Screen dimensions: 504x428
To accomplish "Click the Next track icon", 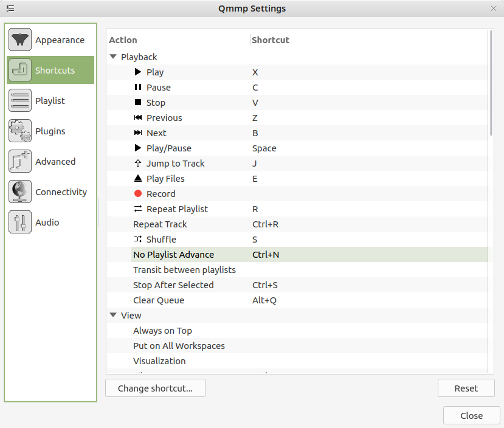I will click(138, 133).
